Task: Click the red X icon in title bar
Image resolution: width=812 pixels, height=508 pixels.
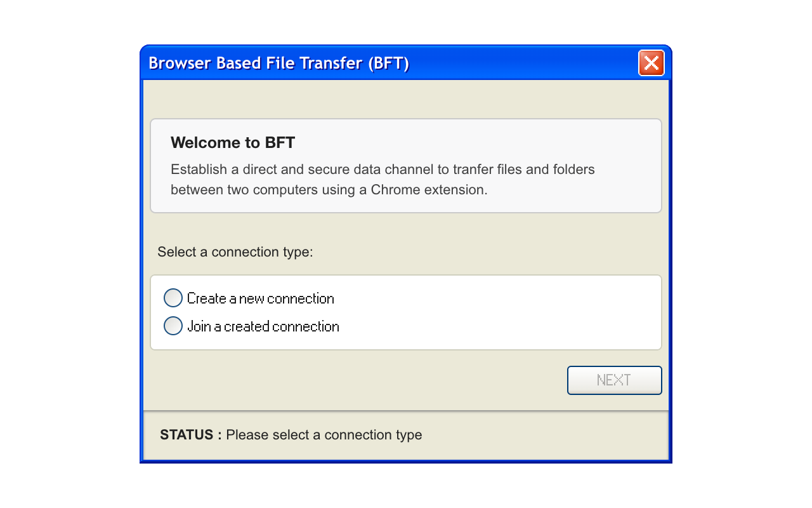Action: tap(651, 63)
